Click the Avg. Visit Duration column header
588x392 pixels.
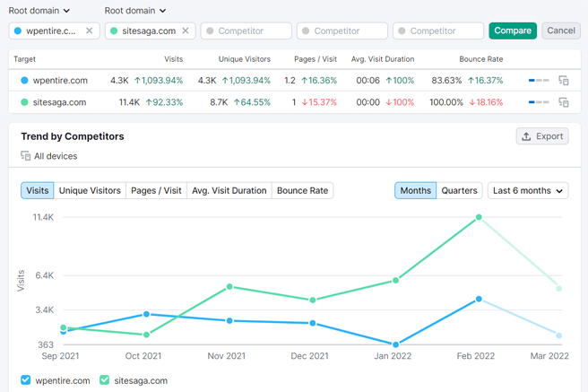pyautogui.click(x=383, y=59)
